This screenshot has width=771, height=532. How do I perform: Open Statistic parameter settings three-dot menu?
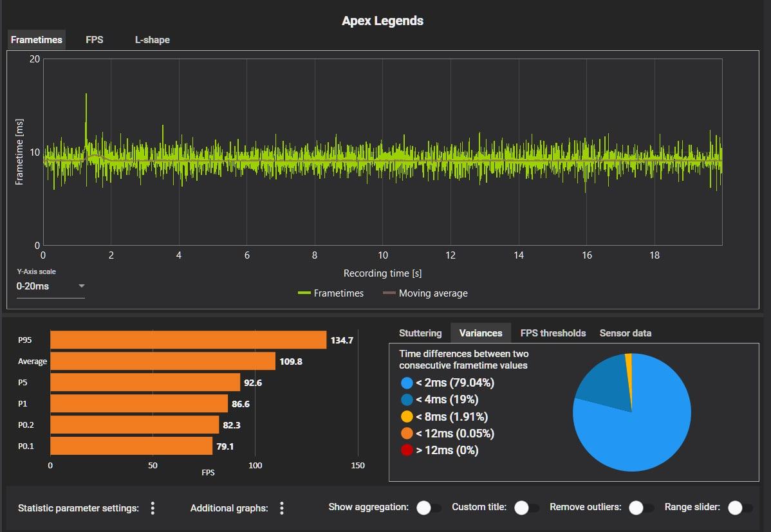pos(153,508)
